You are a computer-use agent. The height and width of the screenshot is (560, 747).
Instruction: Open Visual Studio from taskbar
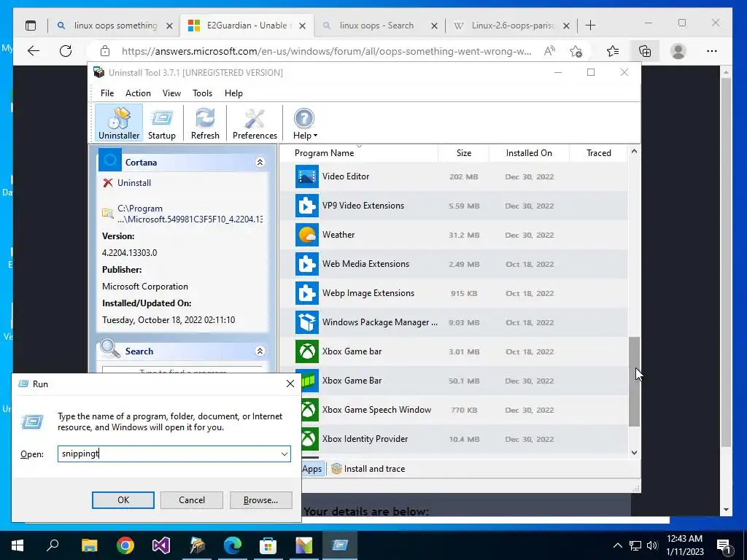click(x=161, y=545)
